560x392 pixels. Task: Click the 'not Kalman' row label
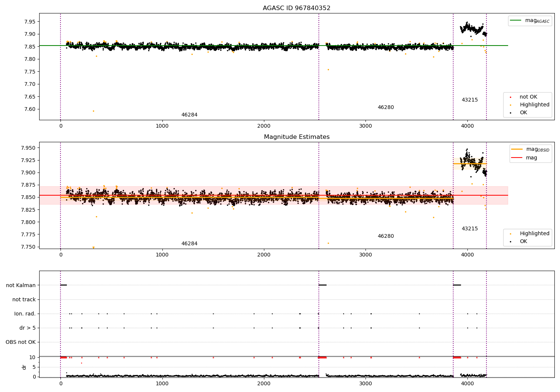(x=21, y=286)
